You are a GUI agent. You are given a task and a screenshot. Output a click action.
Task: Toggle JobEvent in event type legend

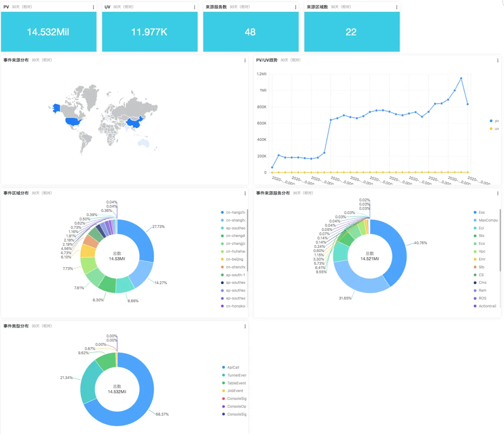233,391
